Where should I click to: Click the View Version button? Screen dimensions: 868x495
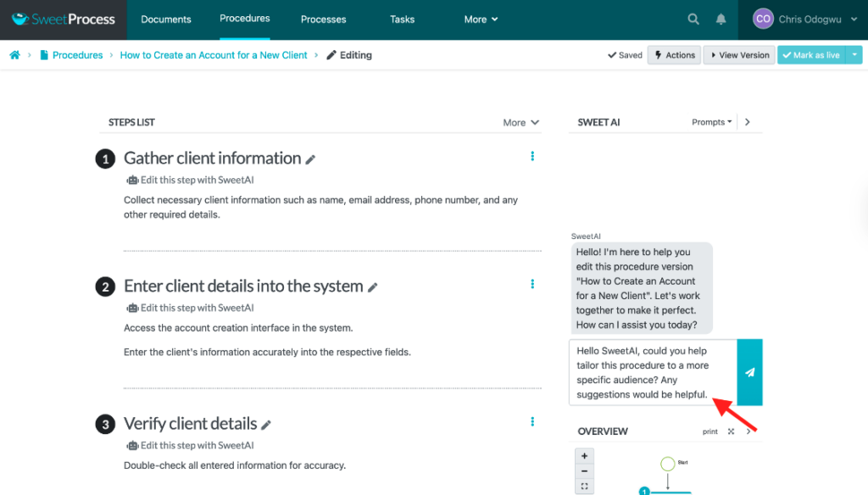point(739,55)
